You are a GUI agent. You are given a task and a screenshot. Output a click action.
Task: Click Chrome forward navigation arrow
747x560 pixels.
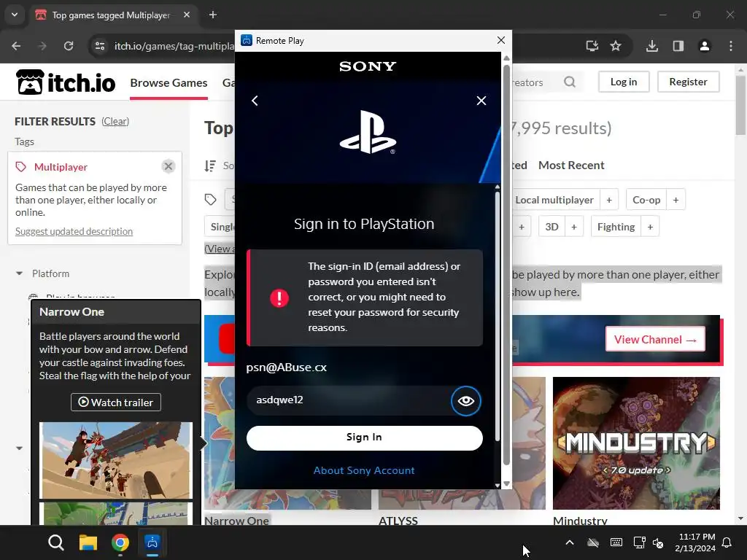click(x=42, y=46)
